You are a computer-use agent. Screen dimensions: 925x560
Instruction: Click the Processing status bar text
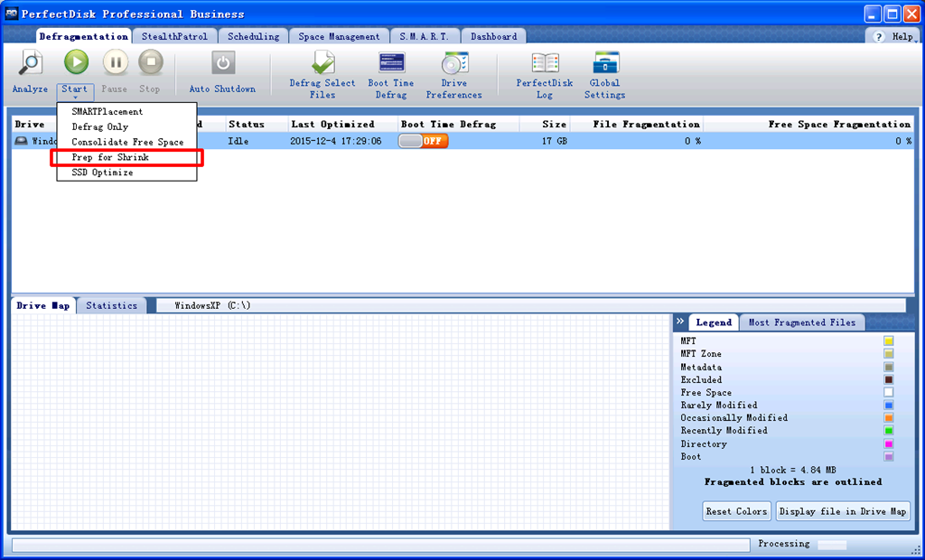tap(783, 544)
